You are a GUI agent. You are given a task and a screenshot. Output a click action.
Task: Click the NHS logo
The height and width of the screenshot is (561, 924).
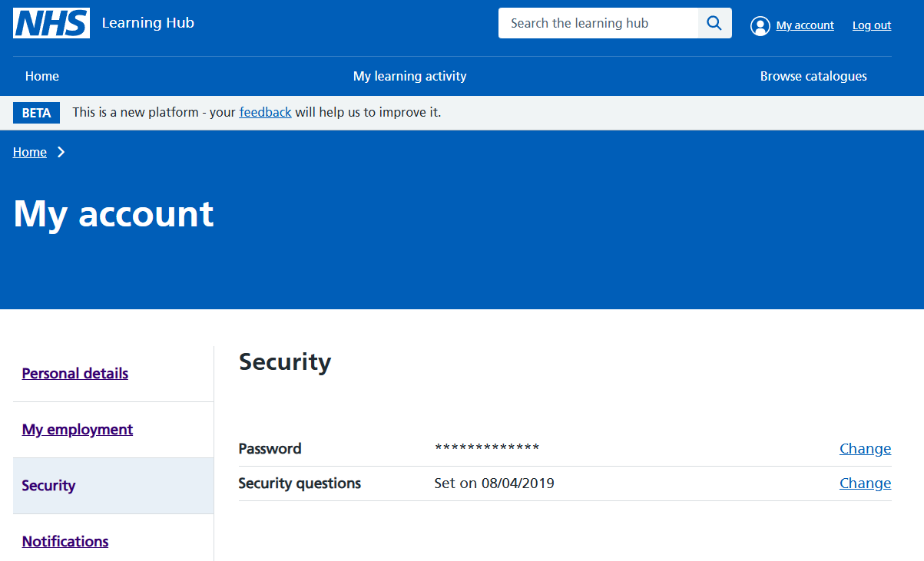click(x=51, y=23)
